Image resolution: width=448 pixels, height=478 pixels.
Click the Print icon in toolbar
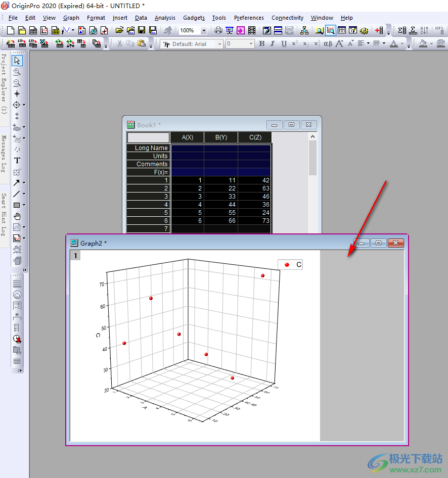(x=218, y=30)
